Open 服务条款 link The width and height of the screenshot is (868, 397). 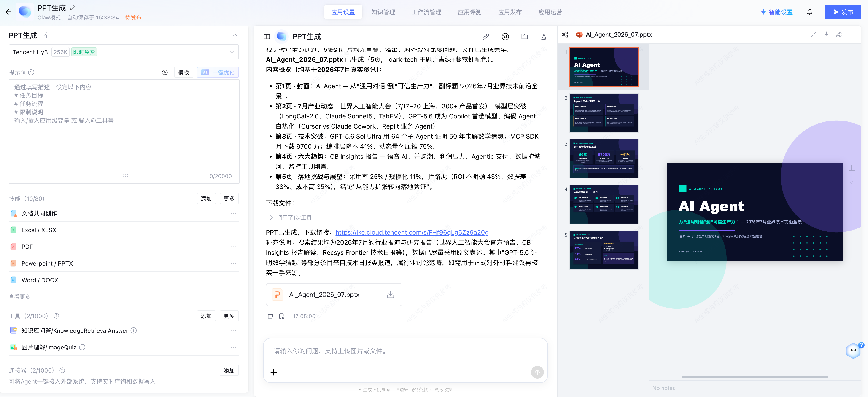pyautogui.click(x=418, y=390)
